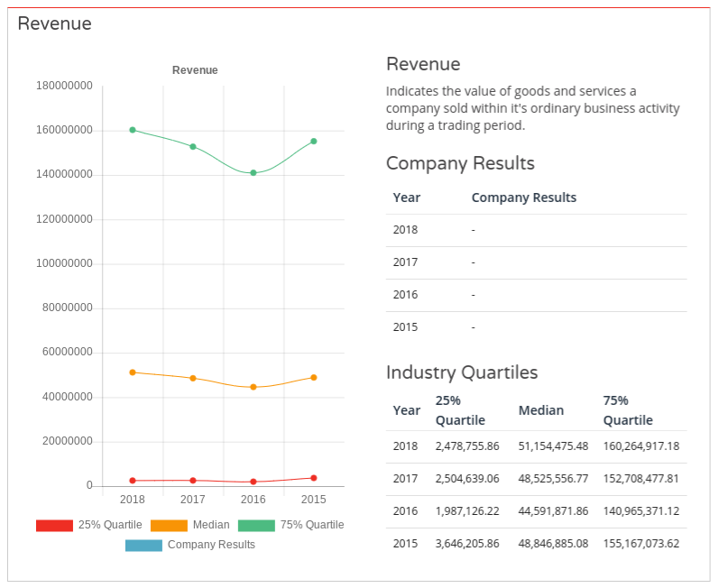This screenshot has height=588, width=719.
Task: Select the 2018 row in Company Results table
Action: (x=536, y=230)
